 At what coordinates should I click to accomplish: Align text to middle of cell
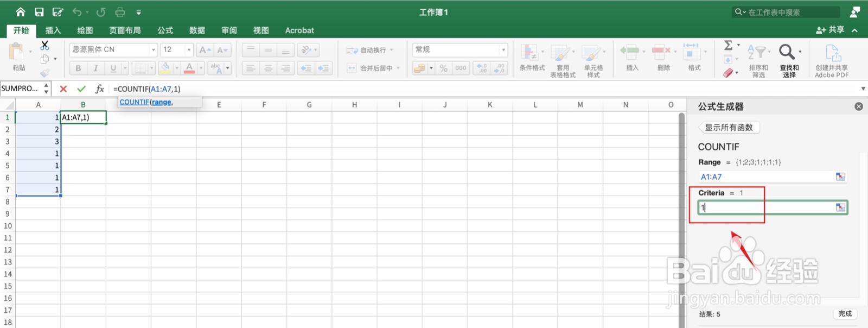[x=268, y=50]
